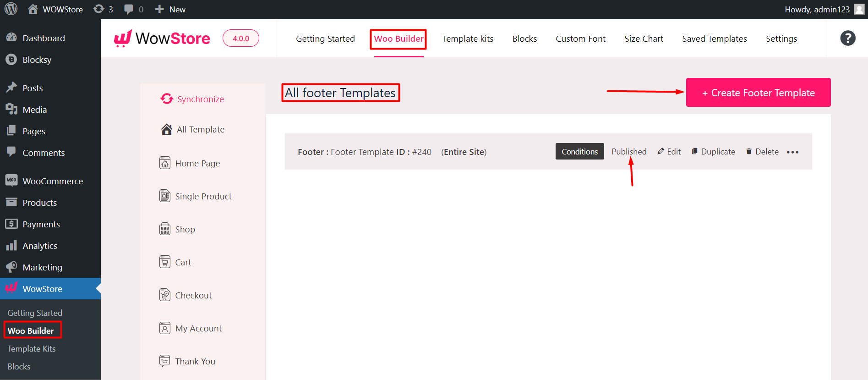Open the Template kits tab
This screenshot has height=380, width=868.
click(468, 39)
